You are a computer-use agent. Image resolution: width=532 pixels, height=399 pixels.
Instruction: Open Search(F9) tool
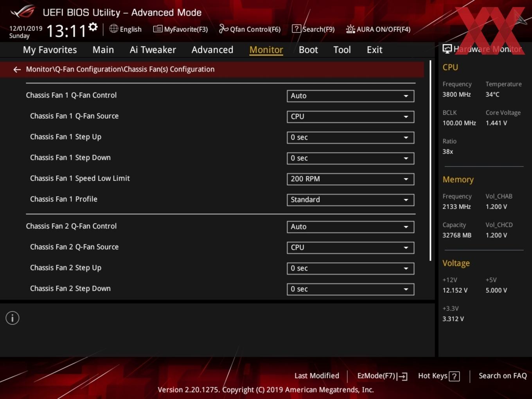313,29
